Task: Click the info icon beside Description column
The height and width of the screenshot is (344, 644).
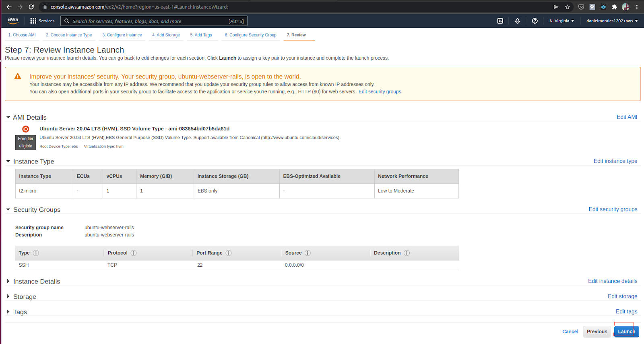Action: coord(407,253)
